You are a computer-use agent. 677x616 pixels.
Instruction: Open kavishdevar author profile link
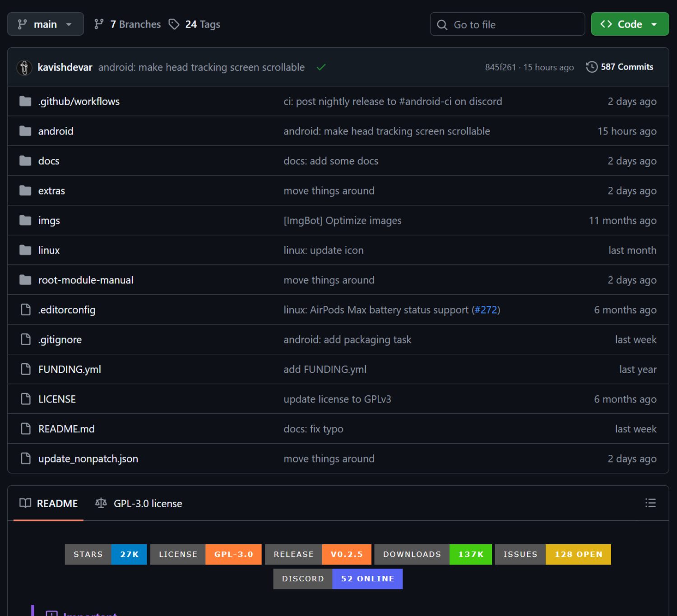[65, 67]
